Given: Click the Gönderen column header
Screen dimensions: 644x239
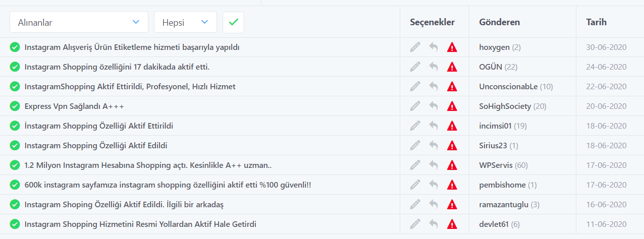Looking at the screenshot, I should tap(500, 22).
